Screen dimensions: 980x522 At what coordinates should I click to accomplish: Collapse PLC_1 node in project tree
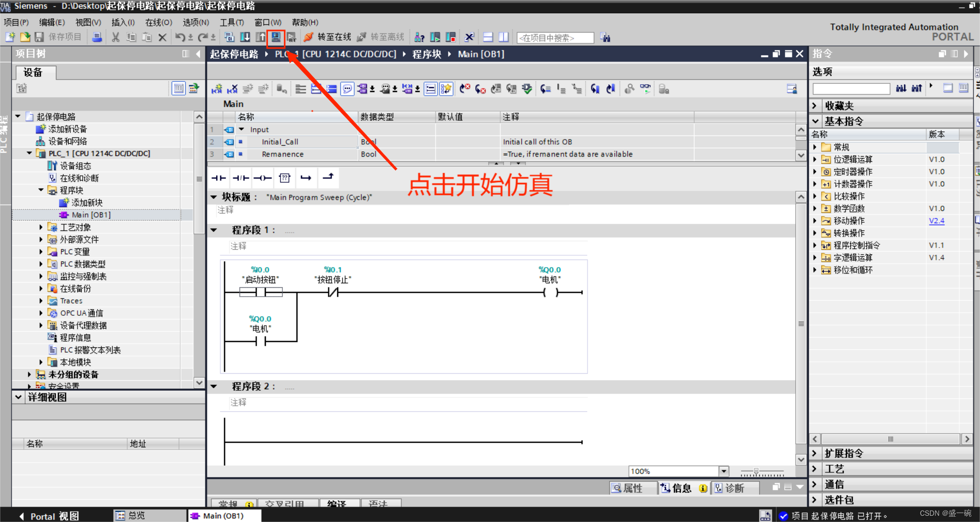click(29, 153)
